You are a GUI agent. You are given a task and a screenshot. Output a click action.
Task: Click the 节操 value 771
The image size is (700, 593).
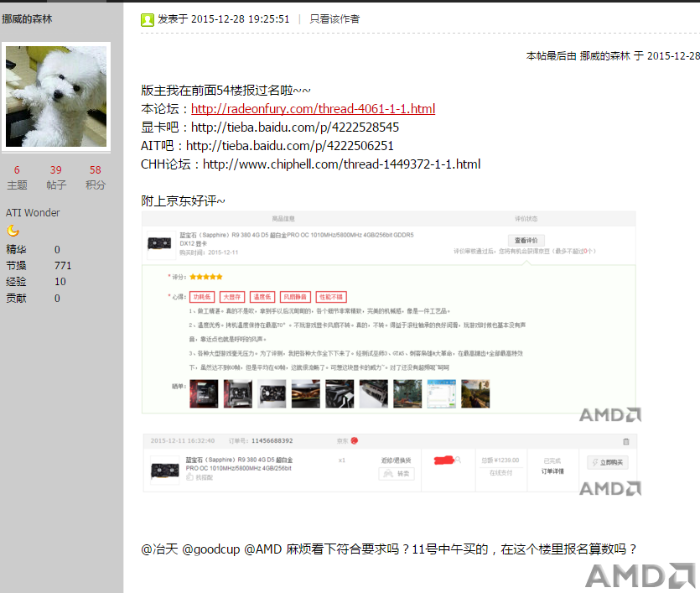[x=63, y=266]
